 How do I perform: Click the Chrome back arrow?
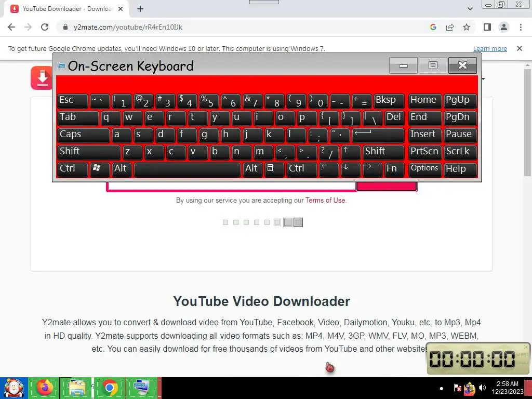[11, 27]
